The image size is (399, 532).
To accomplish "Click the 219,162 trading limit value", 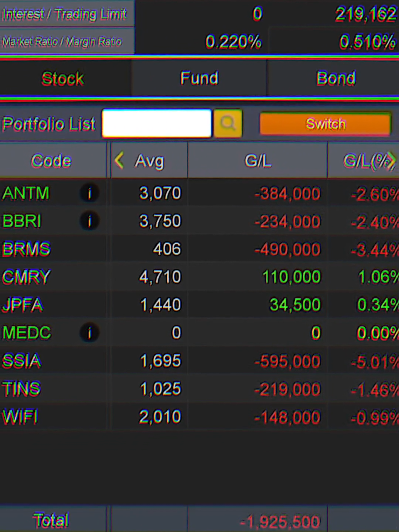I will click(366, 15).
